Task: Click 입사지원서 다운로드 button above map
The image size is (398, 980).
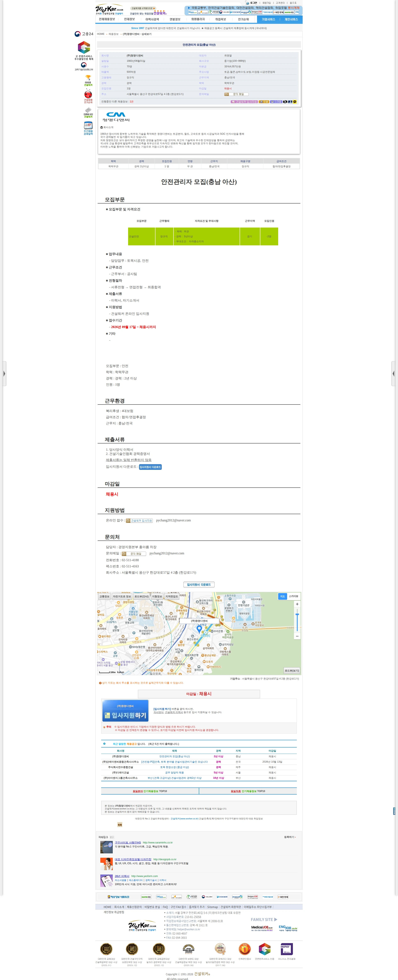Action: 199,584
